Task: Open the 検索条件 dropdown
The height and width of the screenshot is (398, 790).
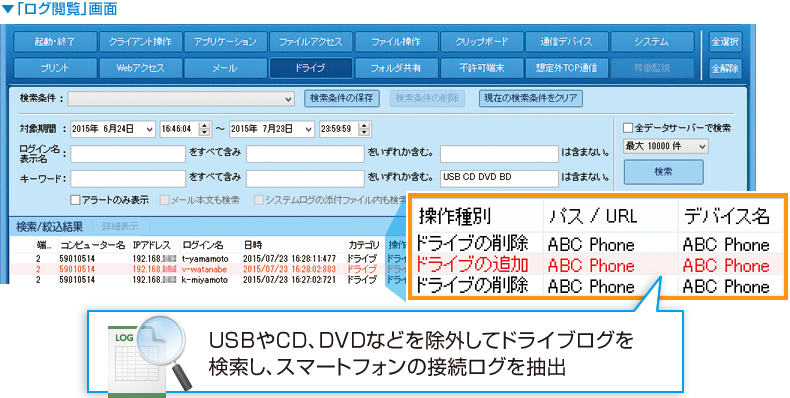Action: click(181, 99)
